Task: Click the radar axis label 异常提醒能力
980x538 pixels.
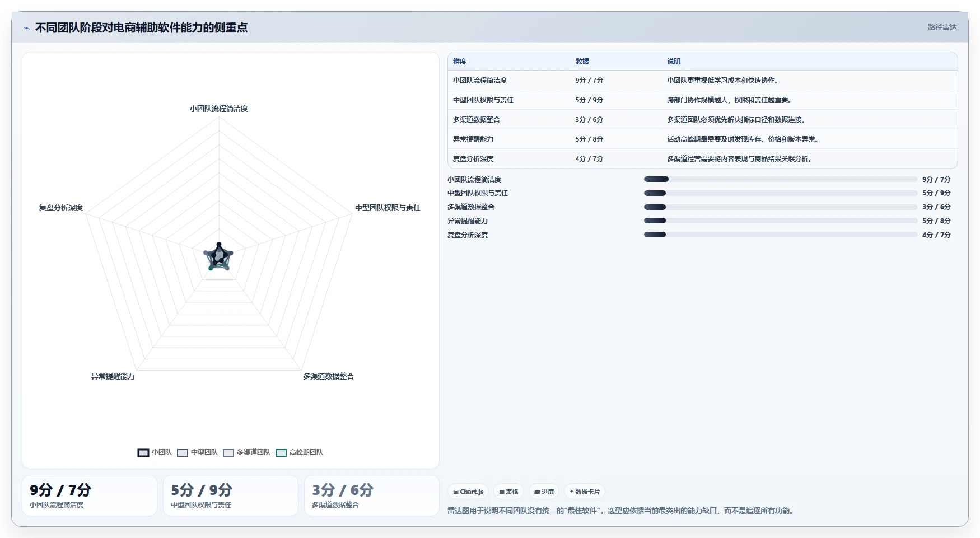Action: pyautogui.click(x=113, y=376)
